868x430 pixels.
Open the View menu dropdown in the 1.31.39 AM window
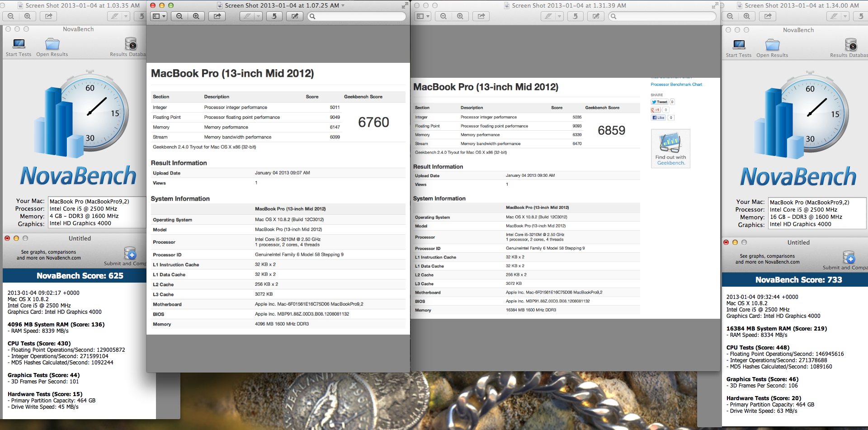pyautogui.click(x=423, y=16)
